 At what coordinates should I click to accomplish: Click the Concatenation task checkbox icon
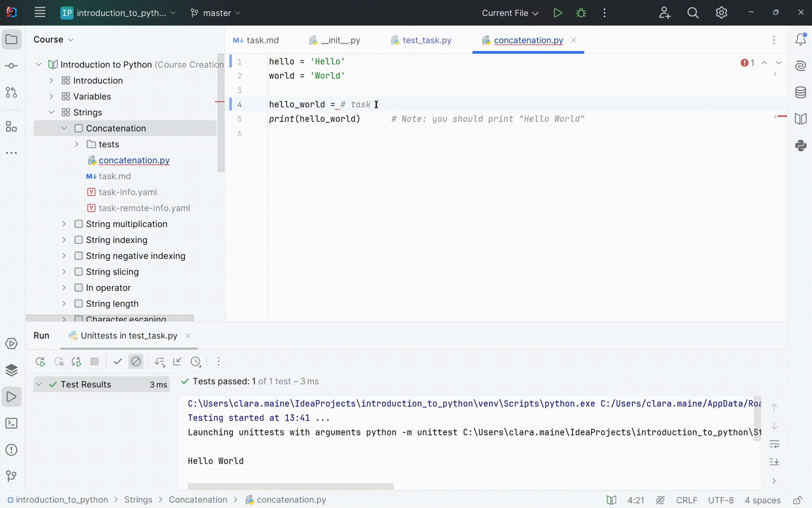tap(78, 128)
